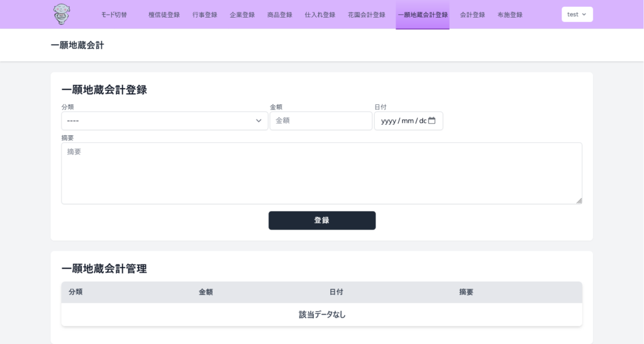Grab the 摘要 textarea resize handle
This screenshot has width=644, height=344.
(579, 201)
